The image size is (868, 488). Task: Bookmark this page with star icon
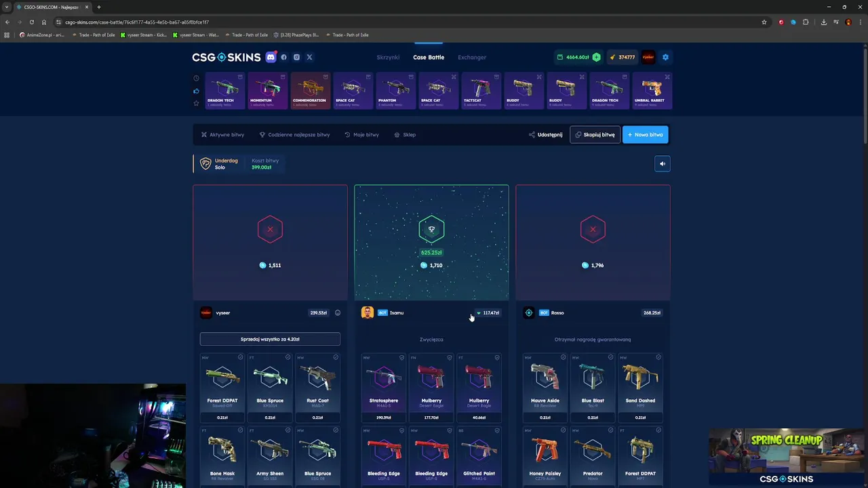[x=764, y=22]
